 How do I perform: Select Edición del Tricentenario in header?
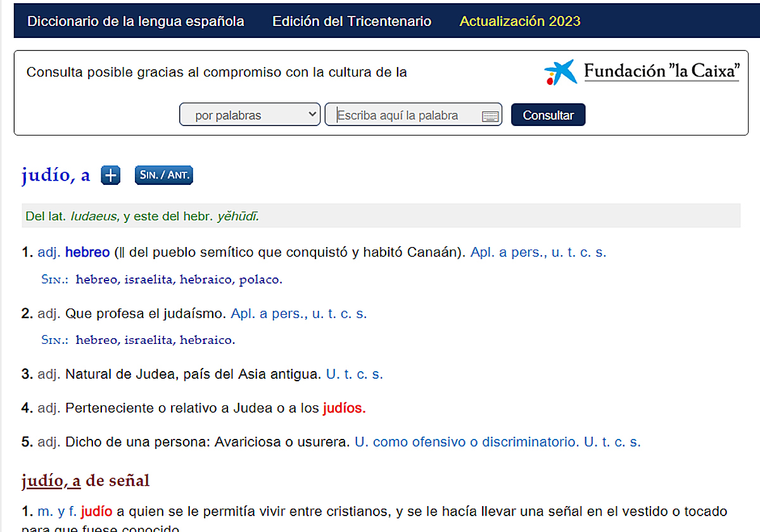tap(351, 21)
